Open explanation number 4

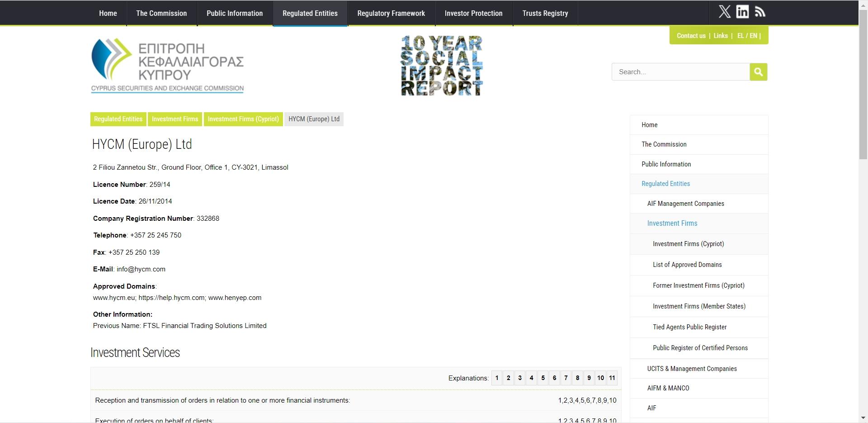tap(531, 378)
